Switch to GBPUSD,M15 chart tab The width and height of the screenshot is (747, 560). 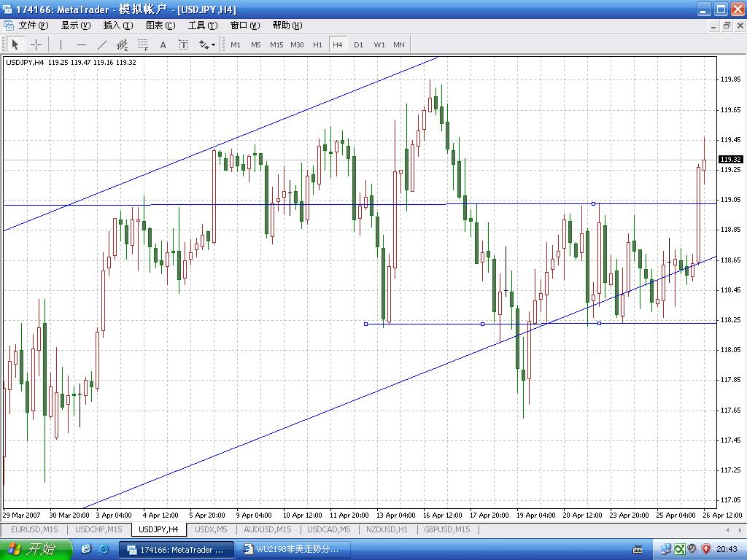pos(447,529)
